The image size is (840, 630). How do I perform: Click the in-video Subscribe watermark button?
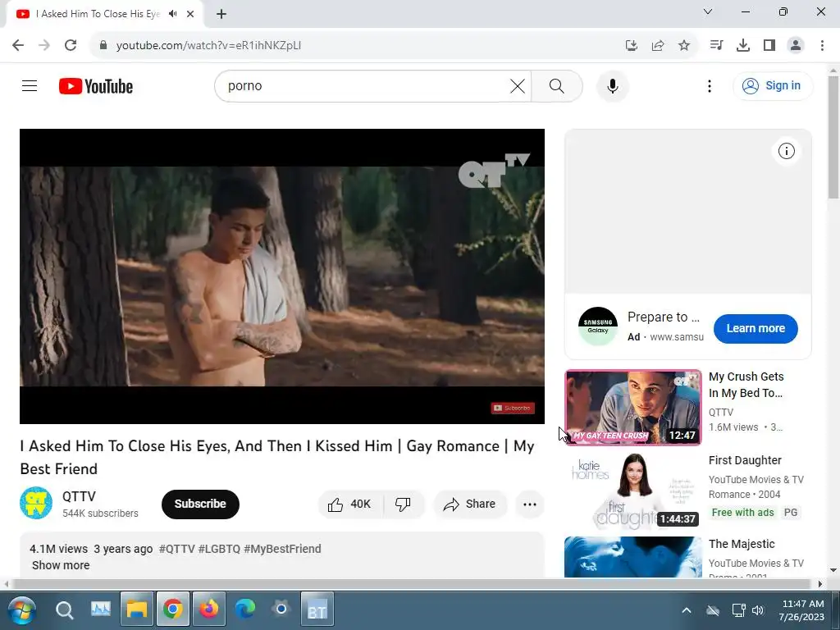point(513,409)
